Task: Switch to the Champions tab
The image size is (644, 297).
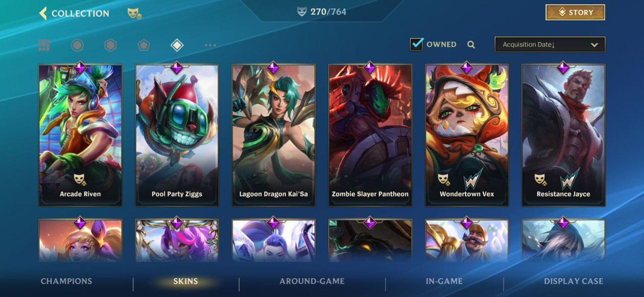Action: [x=66, y=281]
